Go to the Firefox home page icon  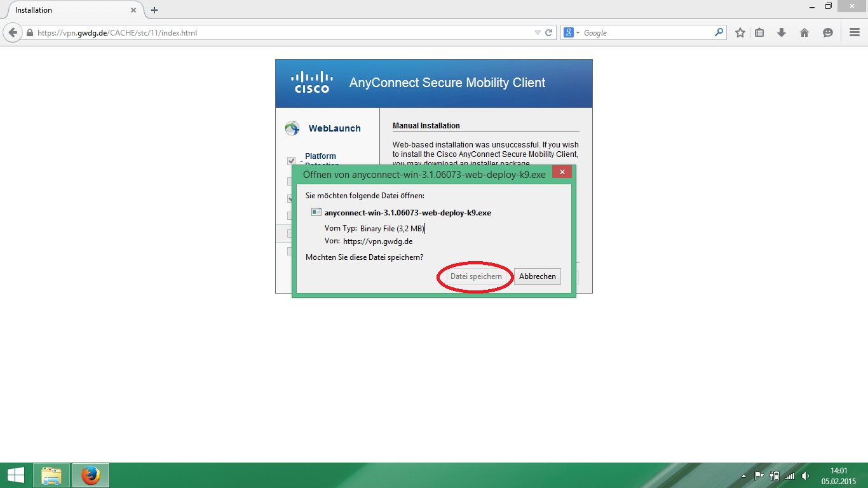coord(804,32)
